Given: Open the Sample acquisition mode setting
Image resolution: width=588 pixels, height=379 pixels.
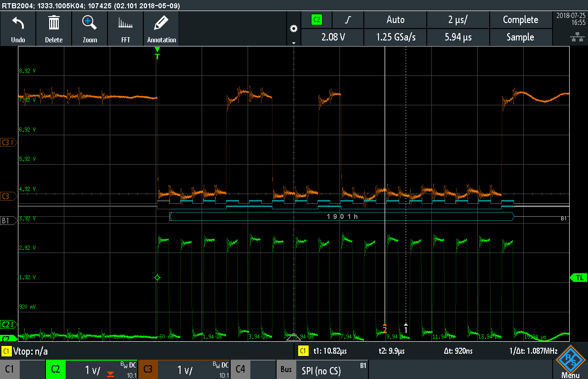Looking at the screenshot, I should pos(520,37).
